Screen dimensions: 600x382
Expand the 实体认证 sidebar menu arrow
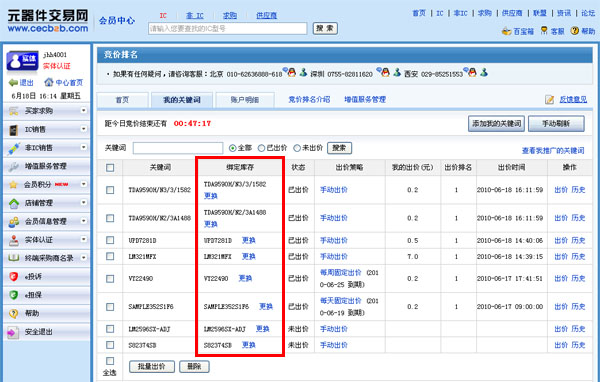click(x=83, y=239)
